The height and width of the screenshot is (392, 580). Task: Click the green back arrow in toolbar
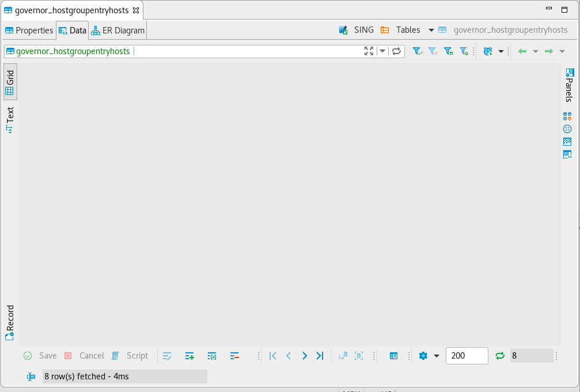pyautogui.click(x=522, y=51)
